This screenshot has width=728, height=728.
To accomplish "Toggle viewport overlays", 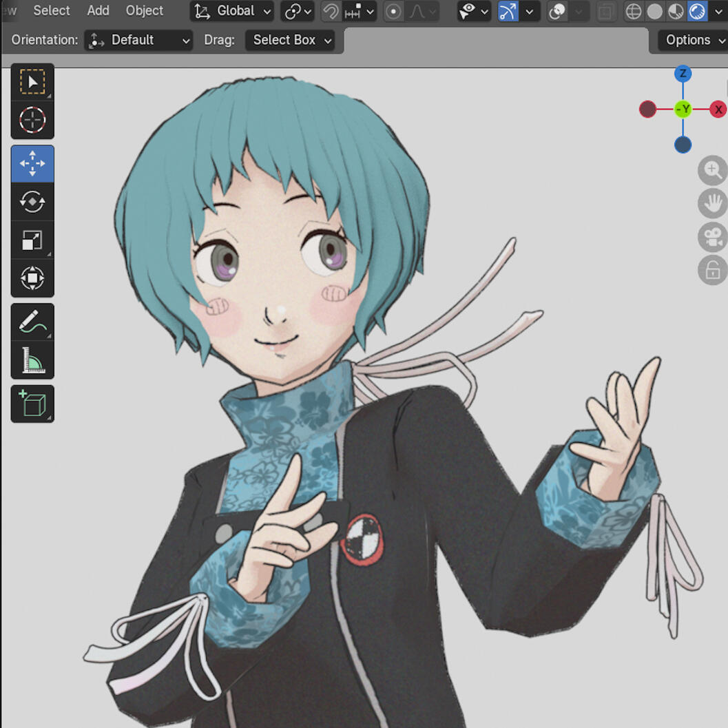I will [x=557, y=11].
